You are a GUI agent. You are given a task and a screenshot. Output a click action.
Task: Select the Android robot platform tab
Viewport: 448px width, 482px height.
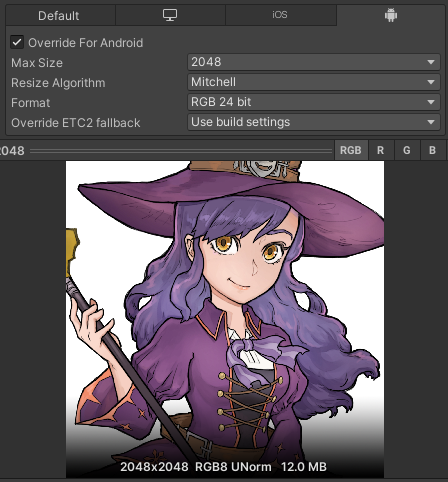[x=391, y=15]
